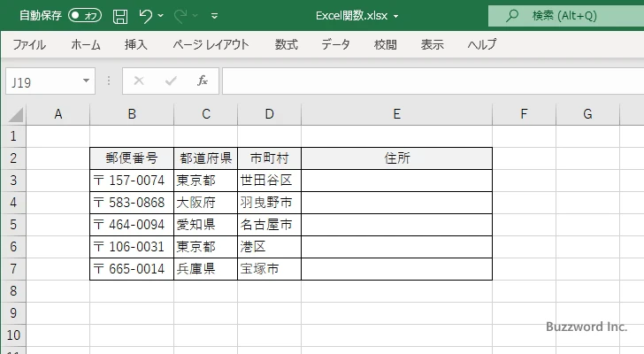
Task: Click the formula bar Enter checkmark icon
Action: tap(171, 81)
